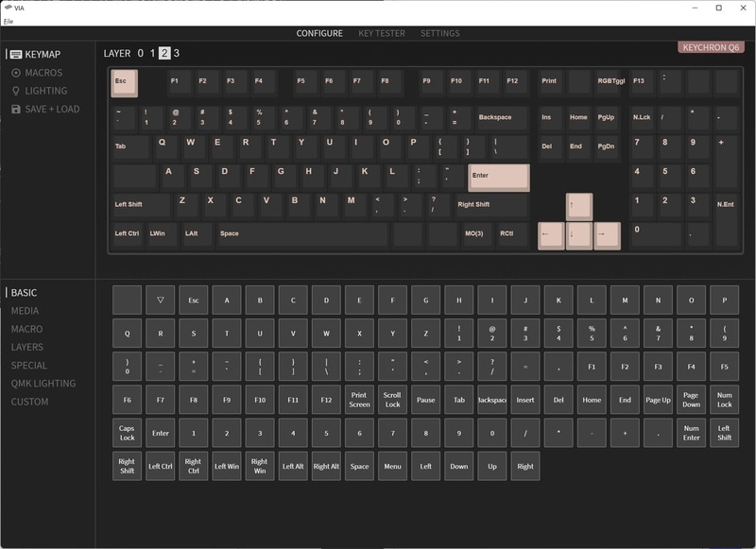Select the Tab key on keymap
This screenshot has width=756, height=549.
tap(130, 148)
